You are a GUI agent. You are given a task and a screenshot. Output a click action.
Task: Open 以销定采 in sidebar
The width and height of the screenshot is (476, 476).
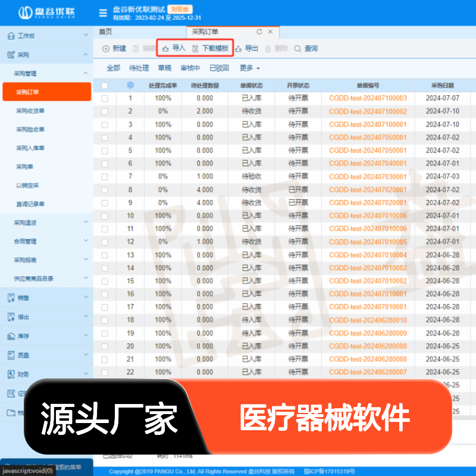coord(27,186)
